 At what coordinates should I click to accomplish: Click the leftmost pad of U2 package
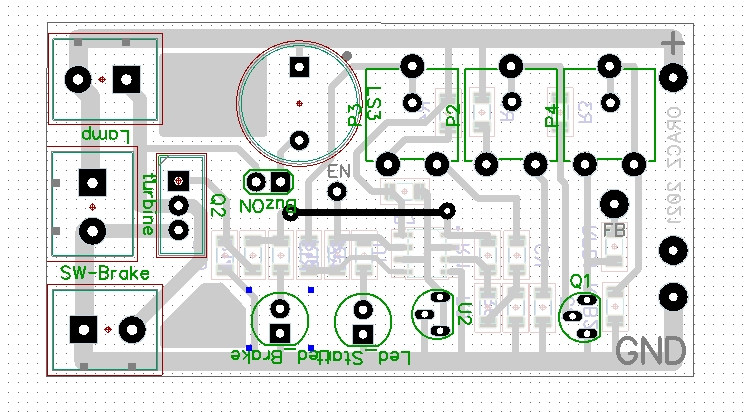(x=424, y=315)
